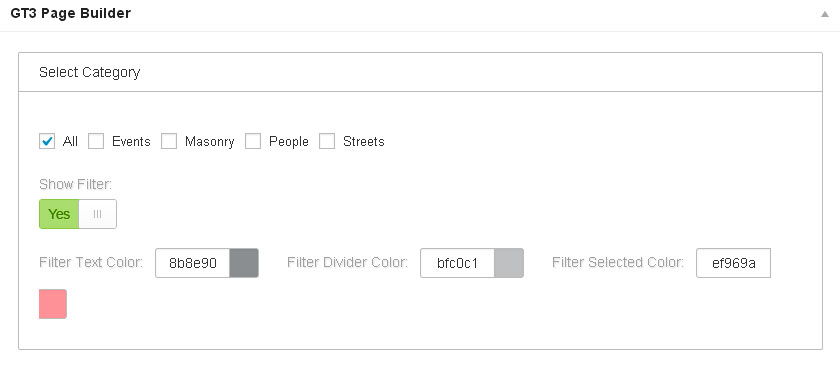
Task: Click the Filter Divider Color hex input
Action: point(457,263)
